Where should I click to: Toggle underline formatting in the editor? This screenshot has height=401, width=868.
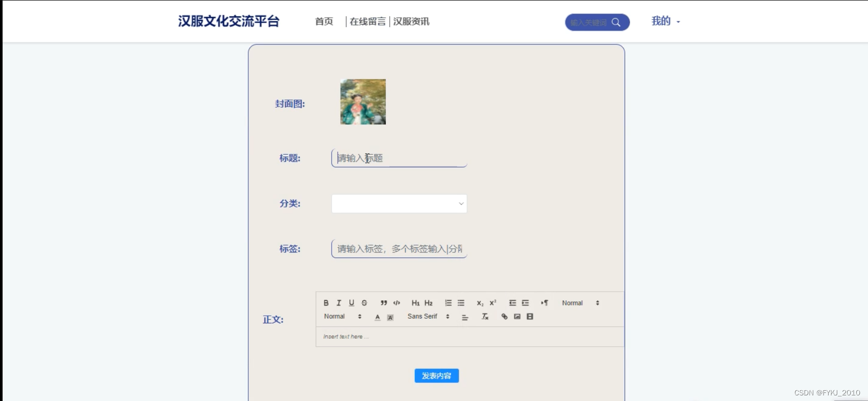click(351, 303)
